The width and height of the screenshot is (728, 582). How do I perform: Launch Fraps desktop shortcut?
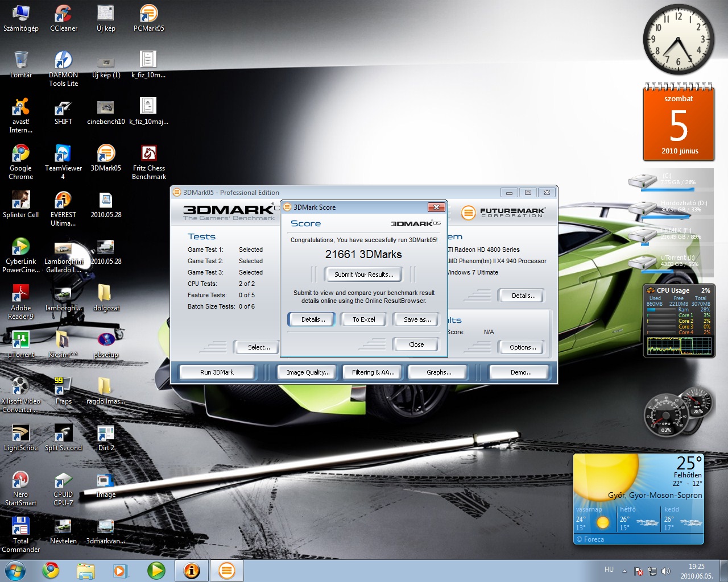point(63,390)
